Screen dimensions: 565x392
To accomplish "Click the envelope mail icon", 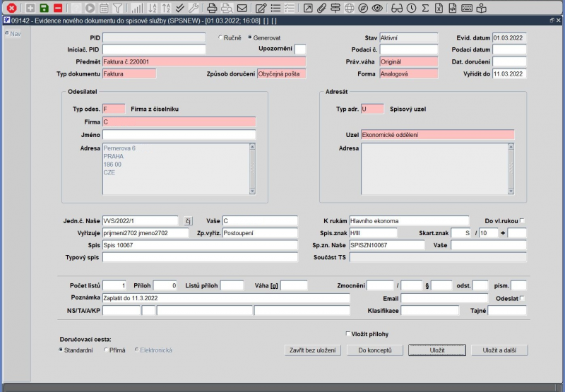I will coord(242,8).
